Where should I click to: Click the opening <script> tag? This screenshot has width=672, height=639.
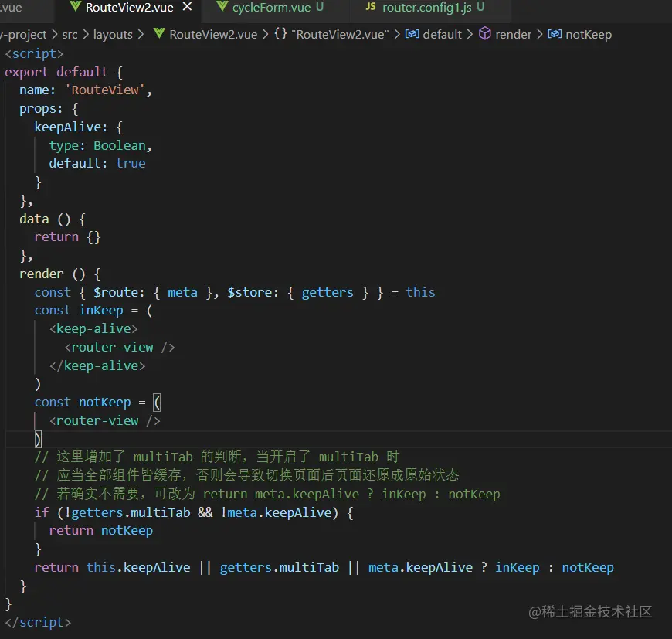34,53
